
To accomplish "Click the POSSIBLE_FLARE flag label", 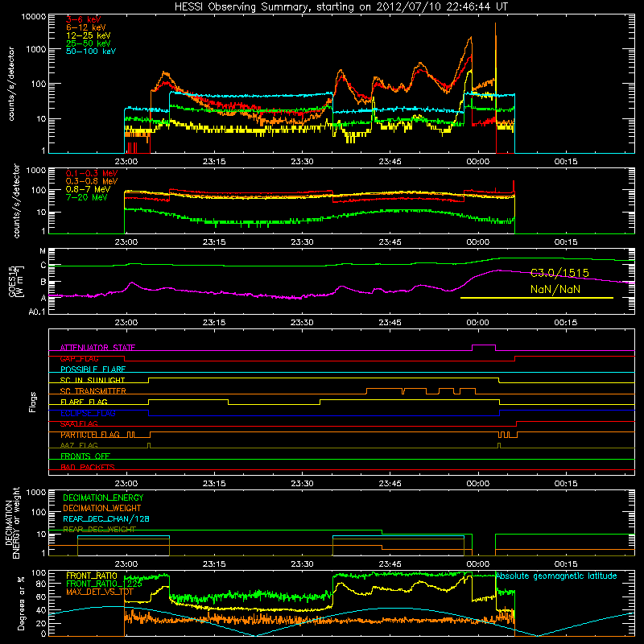I will 93,369.
